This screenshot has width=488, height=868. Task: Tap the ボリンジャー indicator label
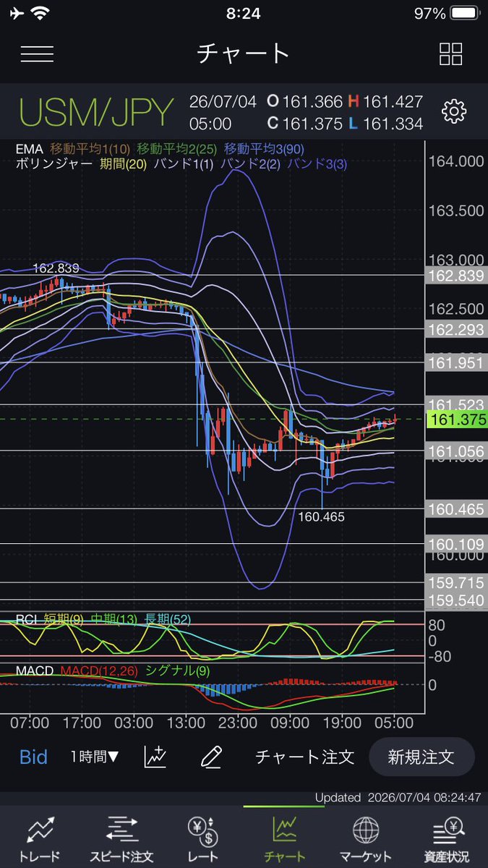click(53, 163)
